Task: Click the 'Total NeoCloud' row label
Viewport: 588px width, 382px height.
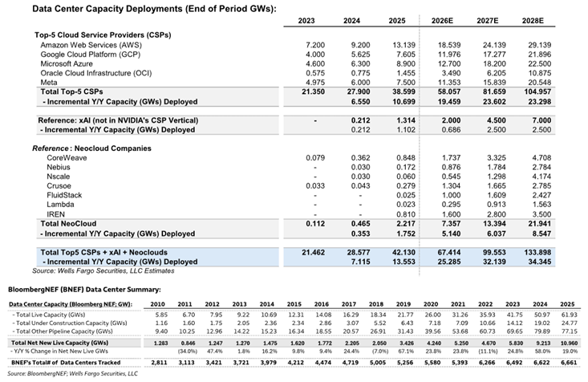Action: (69, 224)
